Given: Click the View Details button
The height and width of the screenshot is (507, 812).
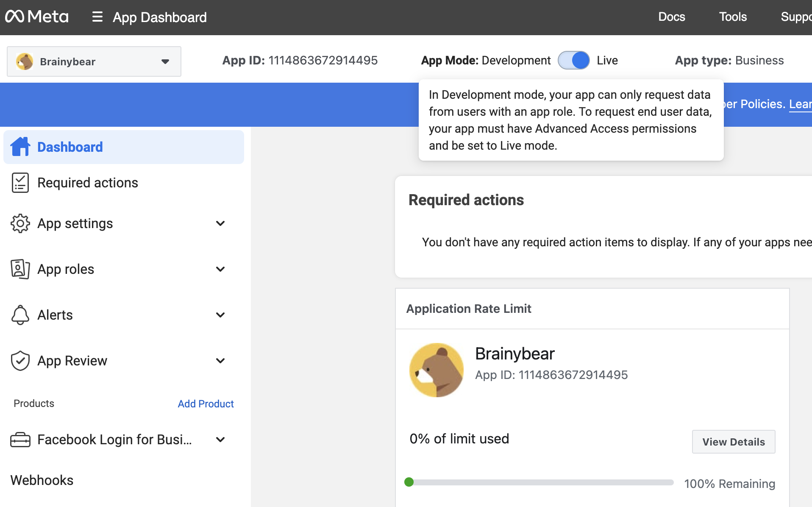Looking at the screenshot, I should click(x=734, y=442).
